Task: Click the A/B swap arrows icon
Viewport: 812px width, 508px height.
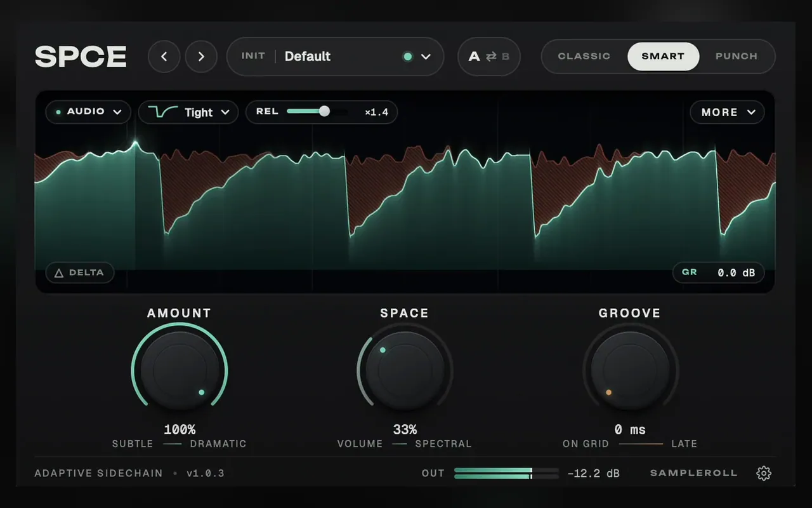Action: click(x=491, y=57)
